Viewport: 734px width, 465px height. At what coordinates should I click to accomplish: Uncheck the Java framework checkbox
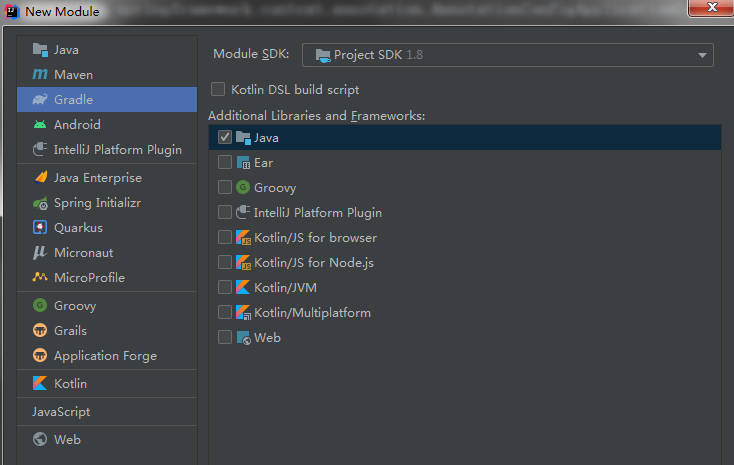point(225,137)
